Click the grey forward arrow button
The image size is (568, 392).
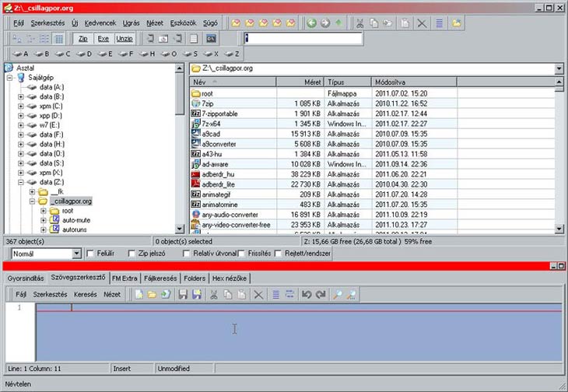pyautogui.click(x=325, y=23)
